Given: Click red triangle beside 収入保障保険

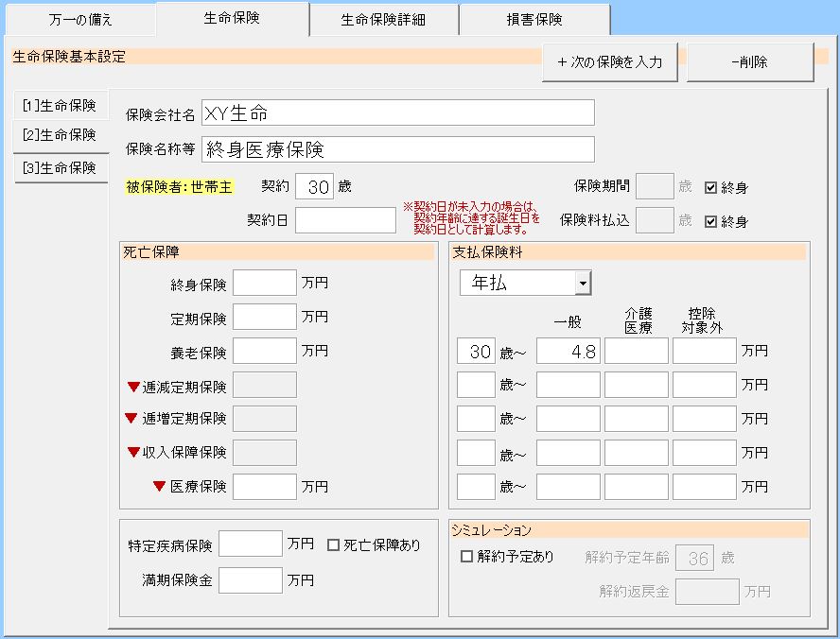Looking at the screenshot, I should 133,452.
